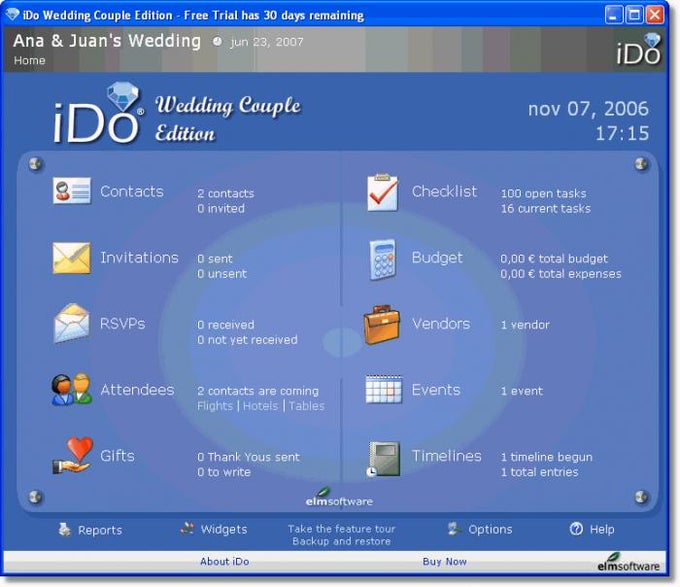
Task: Open the RSVPs open-envelope icon
Action: (72, 323)
